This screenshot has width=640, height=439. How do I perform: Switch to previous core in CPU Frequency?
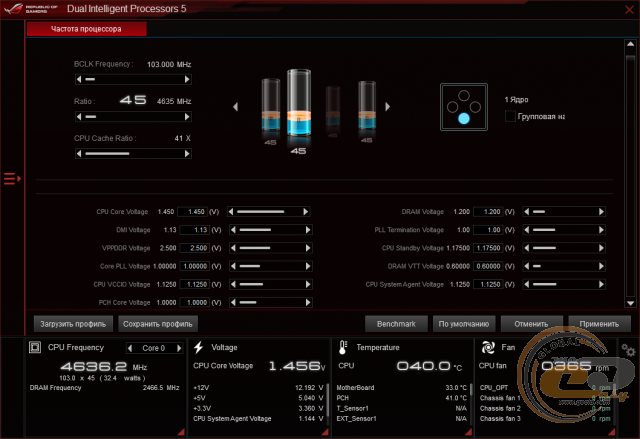pos(130,348)
